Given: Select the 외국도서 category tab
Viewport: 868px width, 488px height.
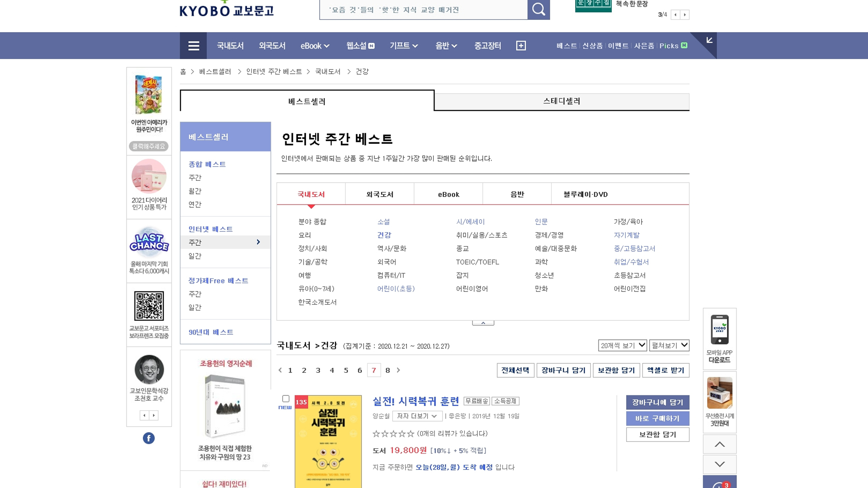Looking at the screenshot, I should 380,194.
